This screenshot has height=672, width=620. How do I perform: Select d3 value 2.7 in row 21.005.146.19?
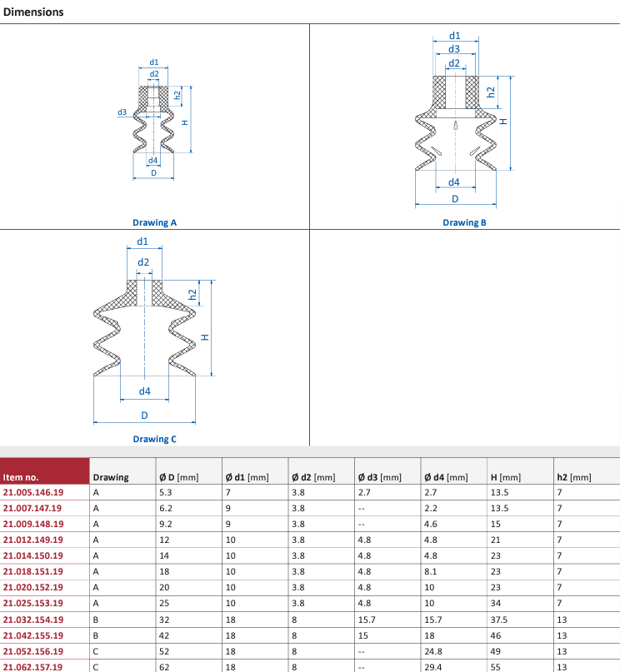[364, 492]
